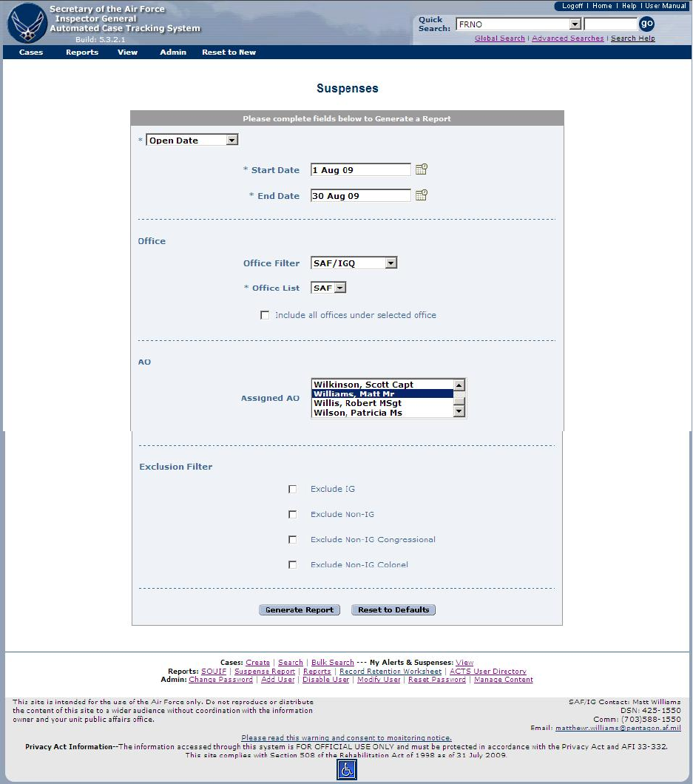This screenshot has width=693, height=784.
Task: Open the User Manual link
Action: tap(666, 6)
